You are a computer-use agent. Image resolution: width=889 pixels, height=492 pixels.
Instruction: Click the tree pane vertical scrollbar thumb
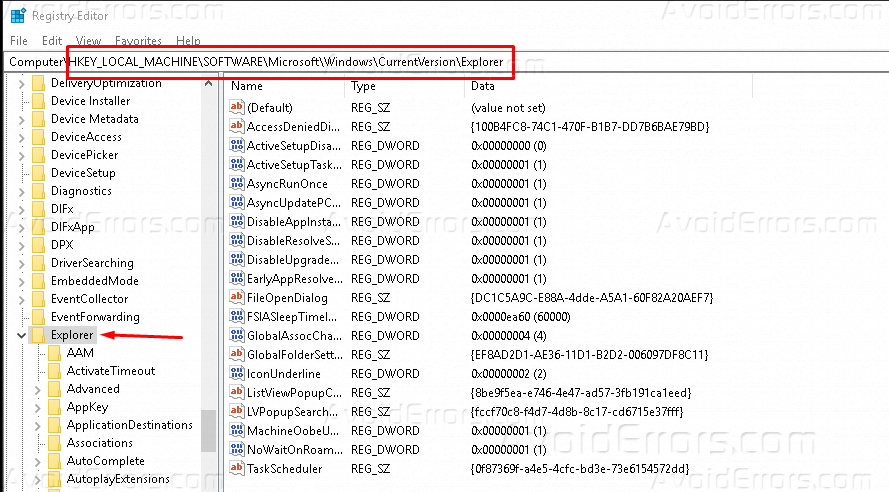click(x=208, y=430)
